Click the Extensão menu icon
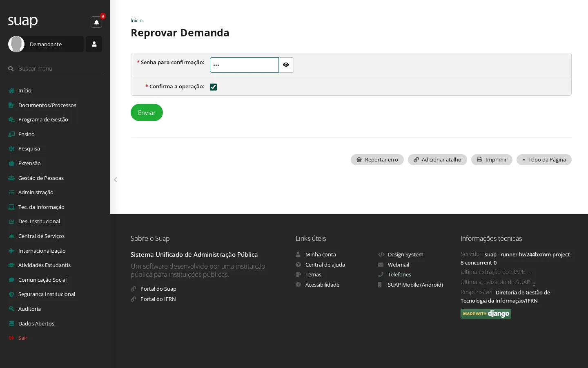Screen dimensions: 588x368 [x=11, y=163]
